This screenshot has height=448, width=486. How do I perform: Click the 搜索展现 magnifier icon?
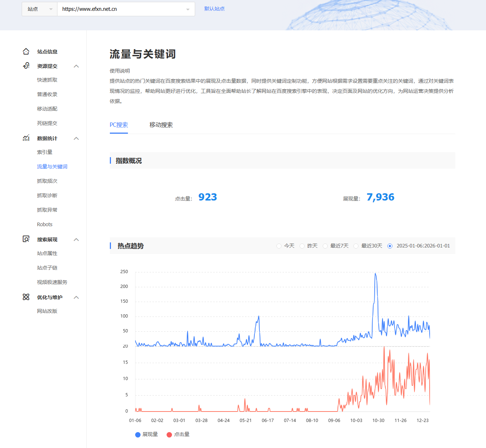pos(26,239)
